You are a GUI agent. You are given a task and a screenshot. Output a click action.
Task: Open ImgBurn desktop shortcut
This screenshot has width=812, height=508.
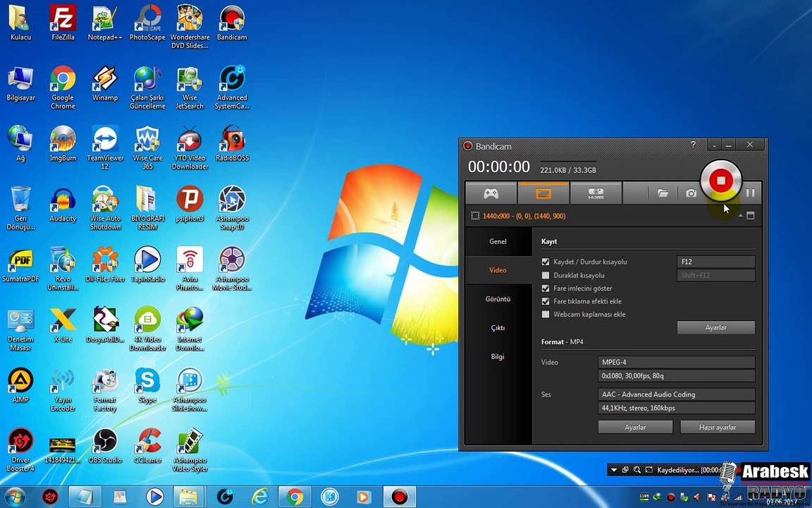point(63,144)
